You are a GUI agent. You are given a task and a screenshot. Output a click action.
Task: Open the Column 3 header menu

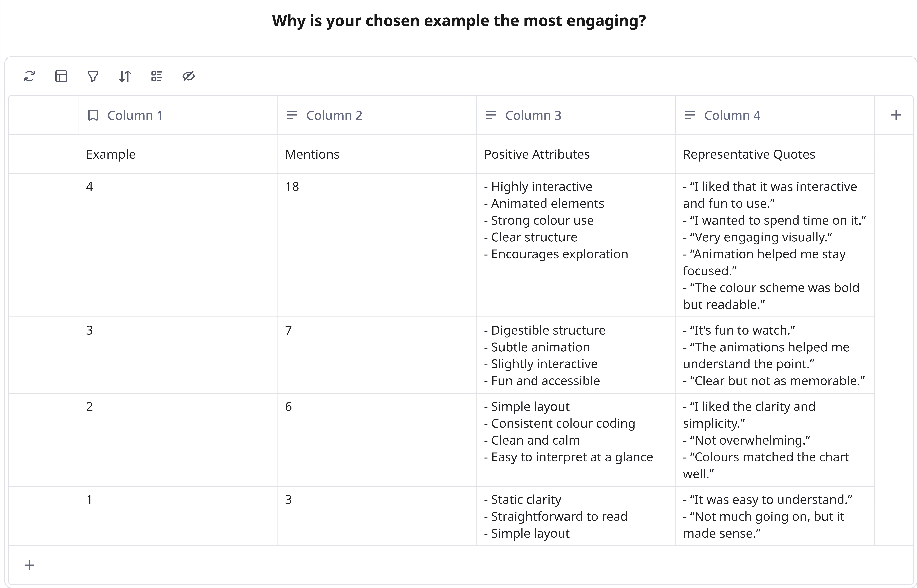pyautogui.click(x=576, y=115)
